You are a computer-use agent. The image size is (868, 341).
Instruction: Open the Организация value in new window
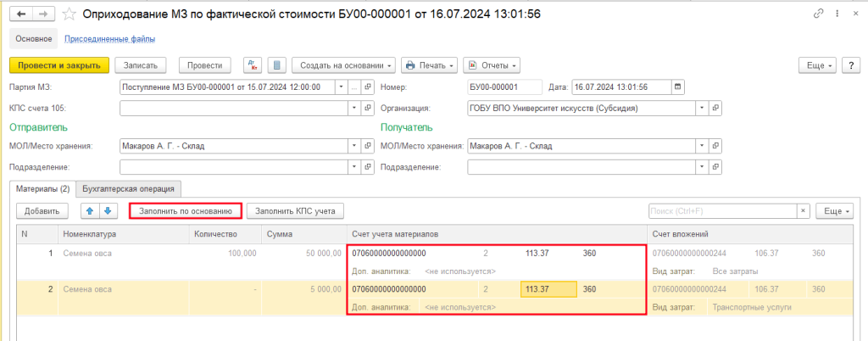(x=715, y=109)
